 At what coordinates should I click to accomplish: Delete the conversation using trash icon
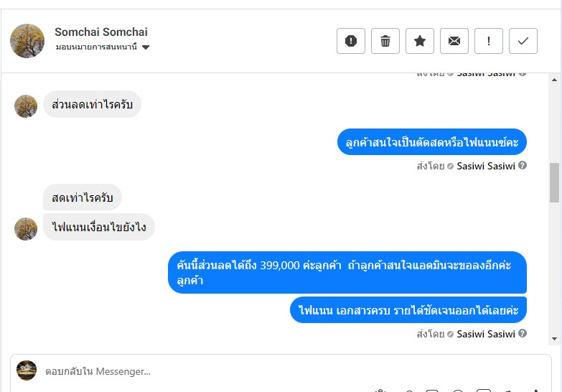pyautogui.click(x=385, y=41)
